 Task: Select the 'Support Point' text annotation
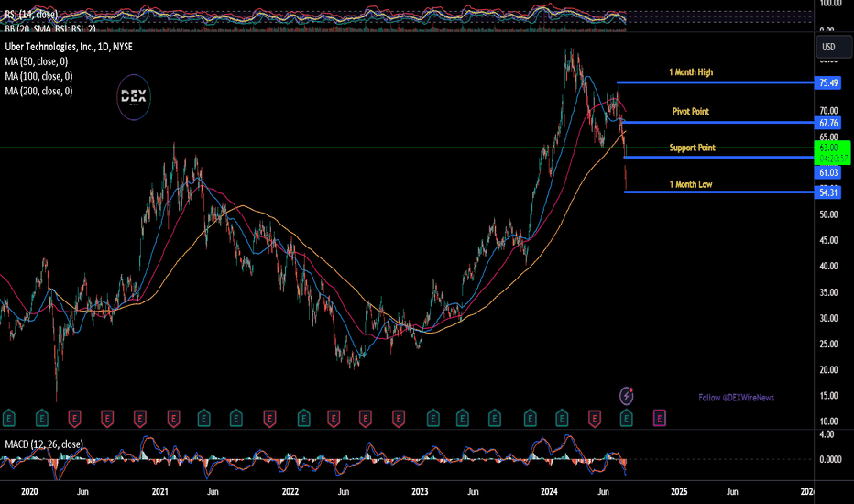point(692,148)
